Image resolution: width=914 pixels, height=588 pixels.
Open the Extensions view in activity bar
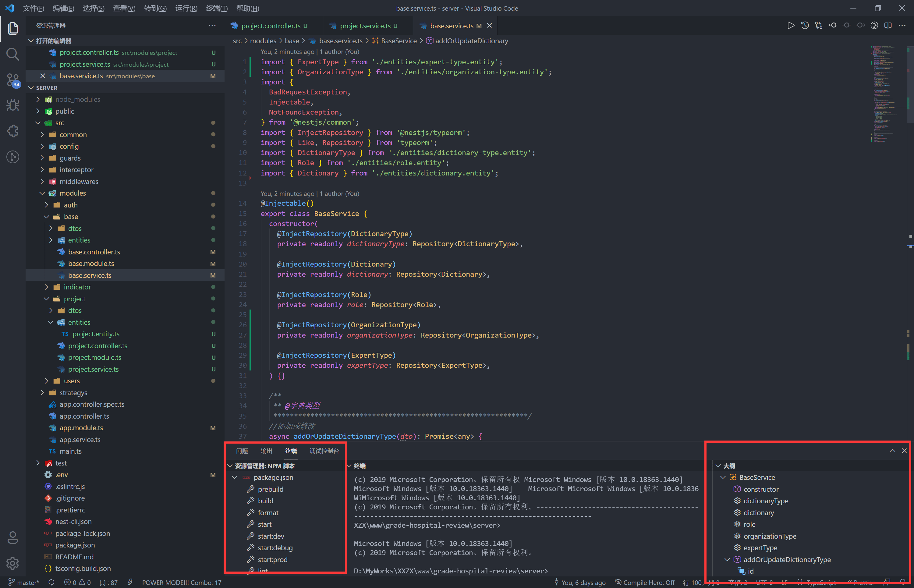coord(12,131)
